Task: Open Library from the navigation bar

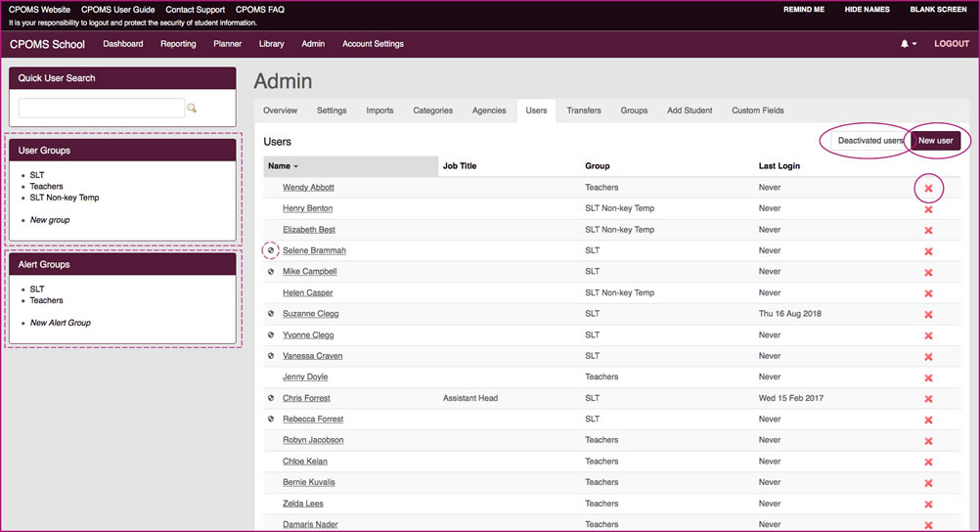Action: 271,44
